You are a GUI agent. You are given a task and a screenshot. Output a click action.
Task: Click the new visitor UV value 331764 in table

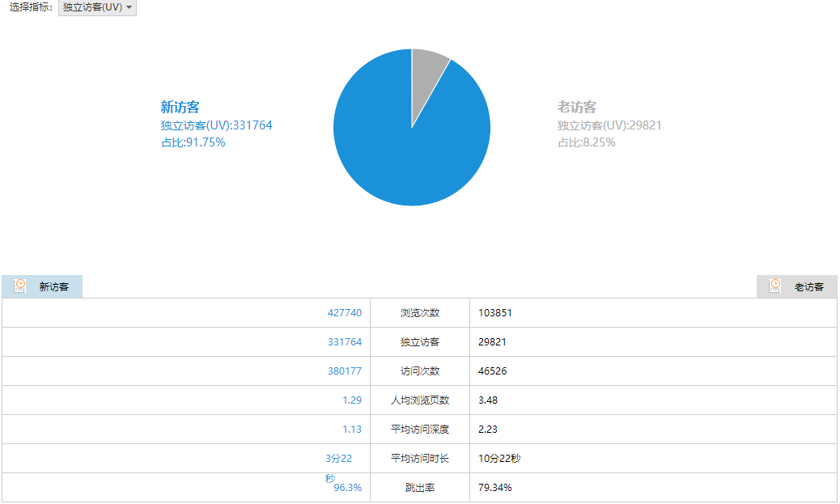click(x=345, y=342)
